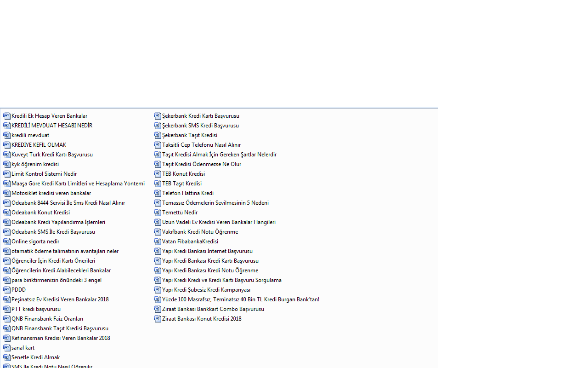The width and height of the screenshot is (588, 368).
Task: Select Peşinatsız Ev Kredisi Veren Bankalar 2018
Action: pyautogui.click(x=60, y=299)
